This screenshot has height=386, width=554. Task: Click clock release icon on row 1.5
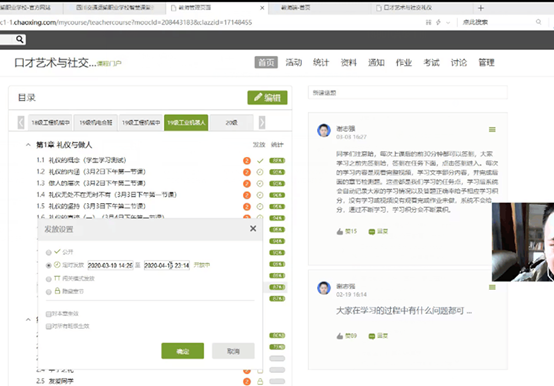[x=260, y=207]
